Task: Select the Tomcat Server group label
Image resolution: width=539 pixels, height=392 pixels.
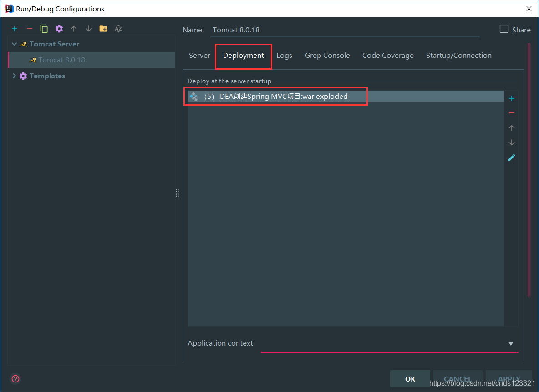Action: (x=54, y=44)
